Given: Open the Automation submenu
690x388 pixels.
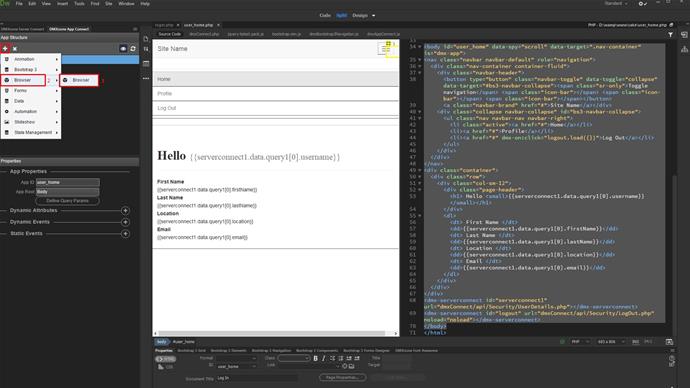Looking at the screenshot, I should [x=31, y=112].
